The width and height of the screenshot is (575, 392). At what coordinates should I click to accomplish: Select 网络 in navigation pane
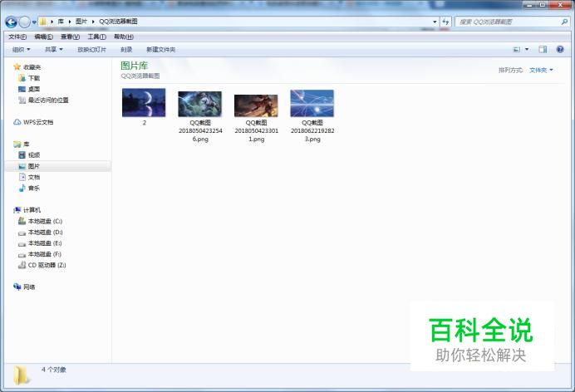point(29,287)
